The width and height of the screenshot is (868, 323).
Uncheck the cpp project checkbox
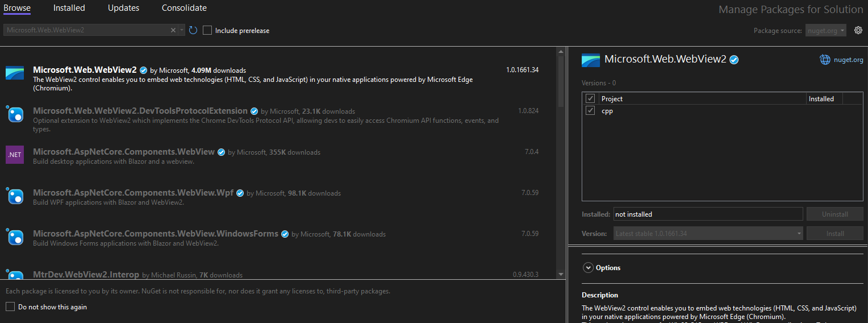coord(591,111)
